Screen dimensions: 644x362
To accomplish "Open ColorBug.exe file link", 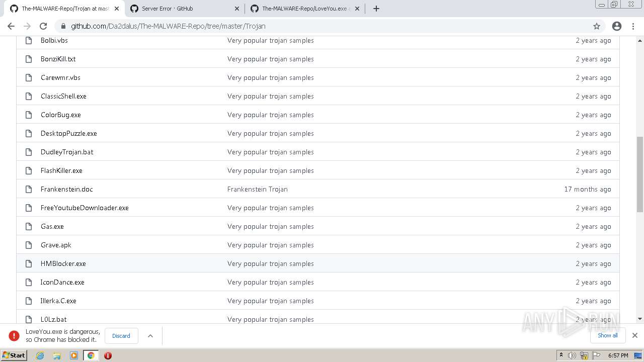I will click(x=61, y=115).
